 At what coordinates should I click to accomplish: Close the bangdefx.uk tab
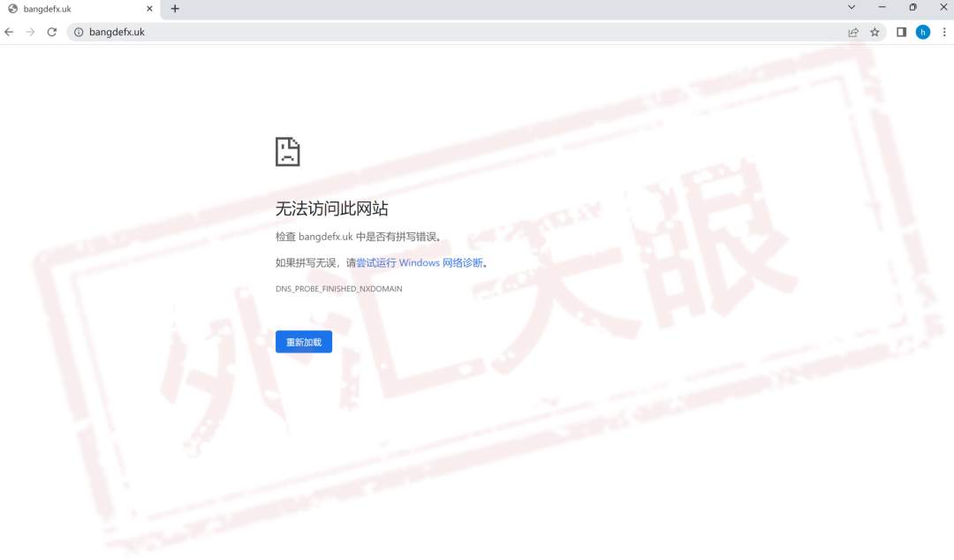click(149, 9)
